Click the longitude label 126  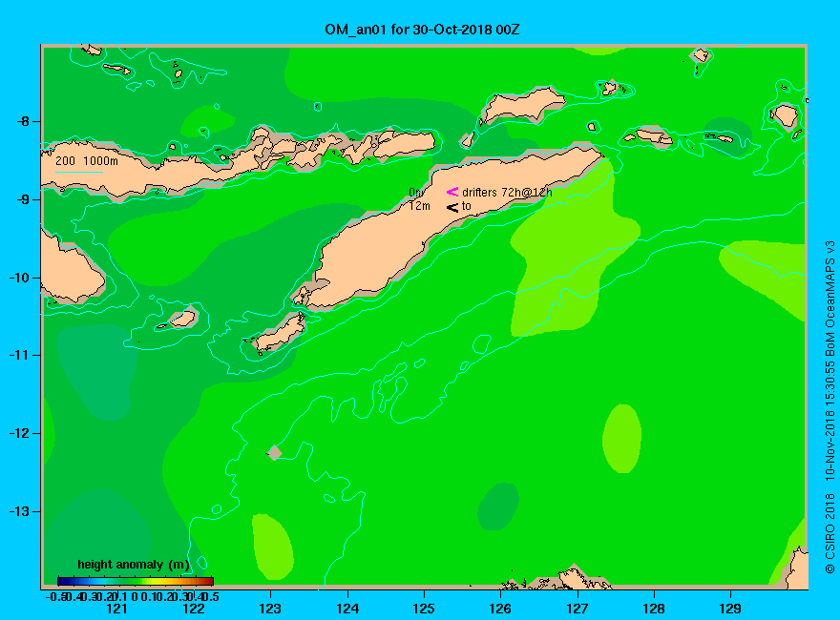pyautogui.click(x=500, y=609)
